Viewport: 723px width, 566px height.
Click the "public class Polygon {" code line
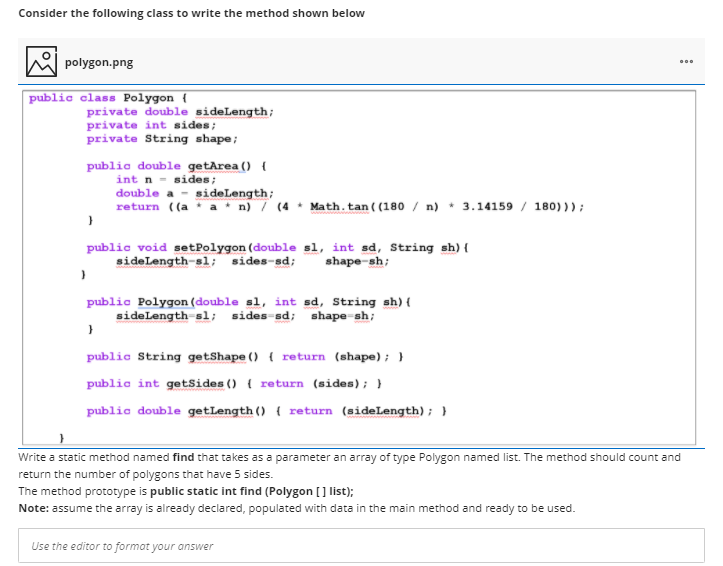pyautogui.click(x=108, y=98)
